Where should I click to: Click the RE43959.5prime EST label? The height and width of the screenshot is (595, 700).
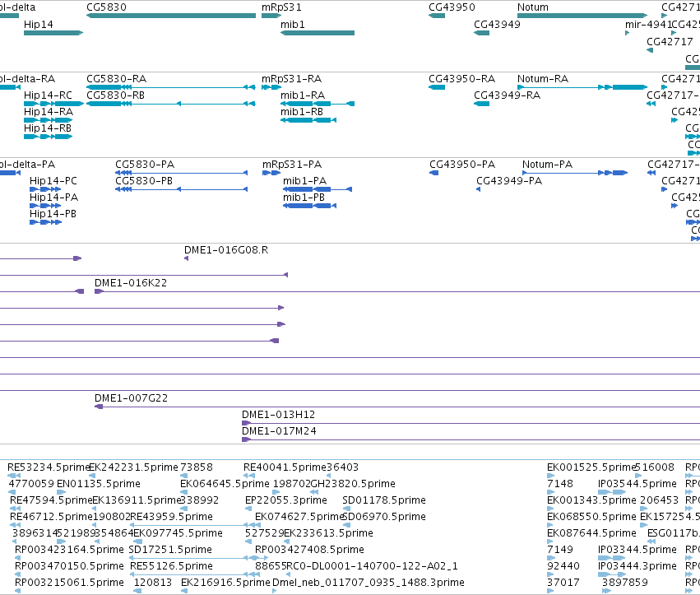pos(171,517)
